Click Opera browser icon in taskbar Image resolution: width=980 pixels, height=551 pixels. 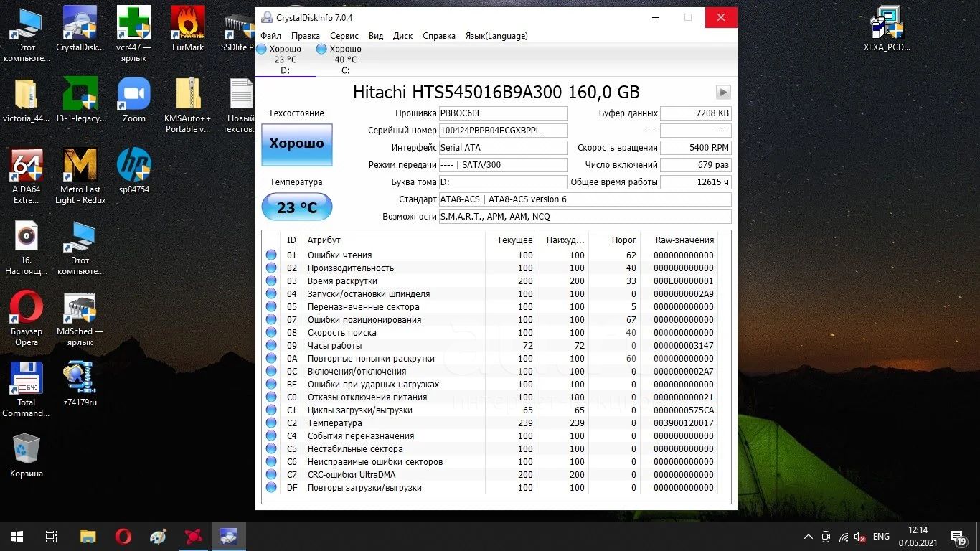123,536
